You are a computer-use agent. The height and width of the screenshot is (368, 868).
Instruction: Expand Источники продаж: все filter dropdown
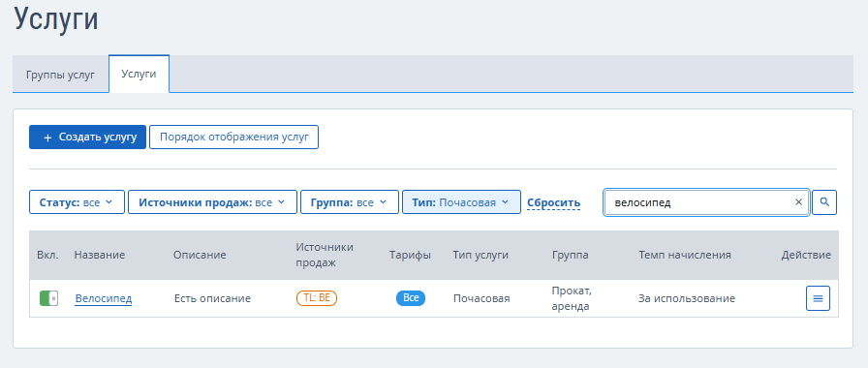click(212, 202)
